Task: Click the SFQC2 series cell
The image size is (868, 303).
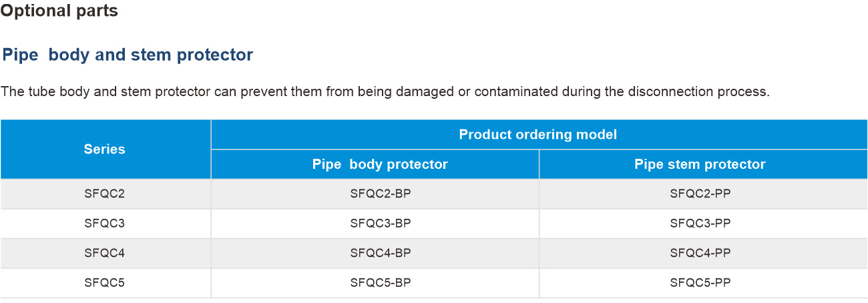Action: (105, 194)
